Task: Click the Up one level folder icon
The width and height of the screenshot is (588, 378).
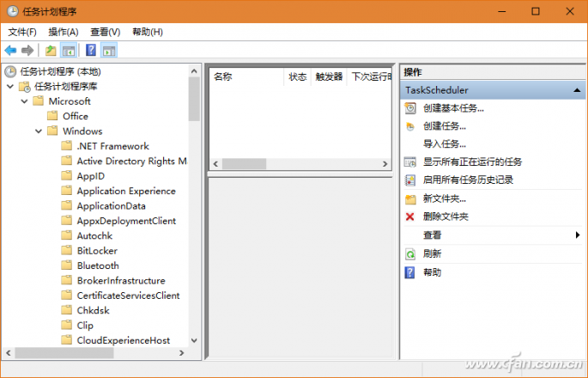Action: pos(51,50)
